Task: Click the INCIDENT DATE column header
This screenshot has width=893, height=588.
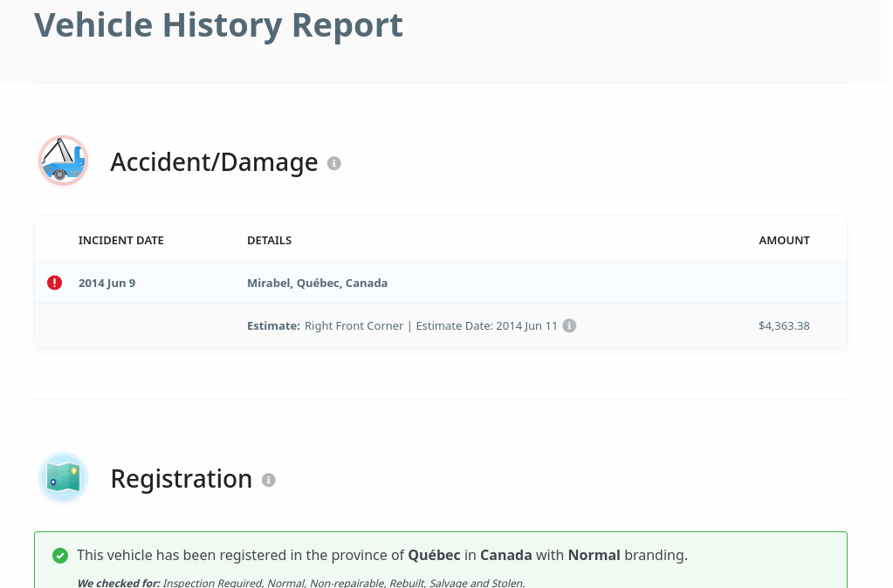Action: (x=120, y=241)
